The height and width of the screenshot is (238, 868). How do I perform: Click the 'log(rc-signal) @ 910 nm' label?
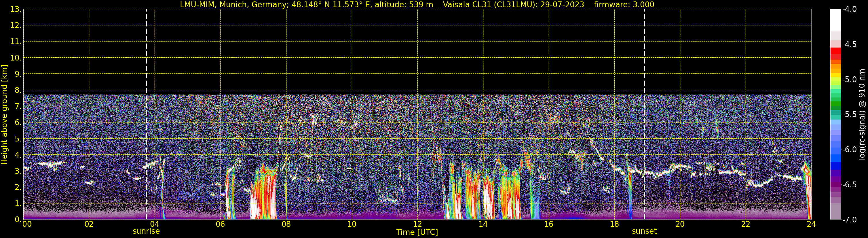pyautogui.click(x=862, y=115)
